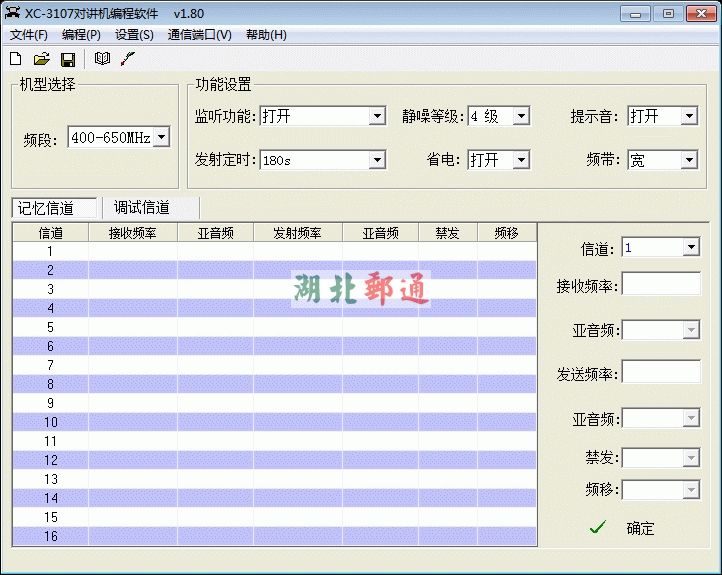The image size is (722, 575).
Task: Open the 发射定时 180s dropdown
Action: 377,160
